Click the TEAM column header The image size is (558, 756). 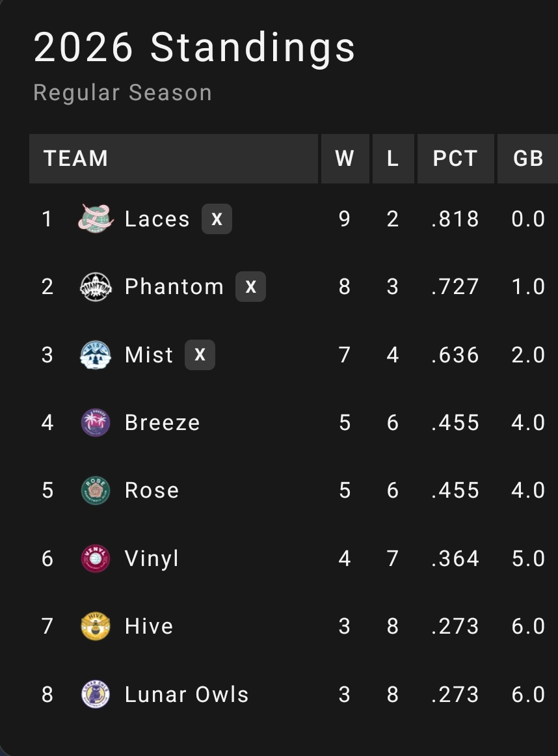(x=76, y=159)
